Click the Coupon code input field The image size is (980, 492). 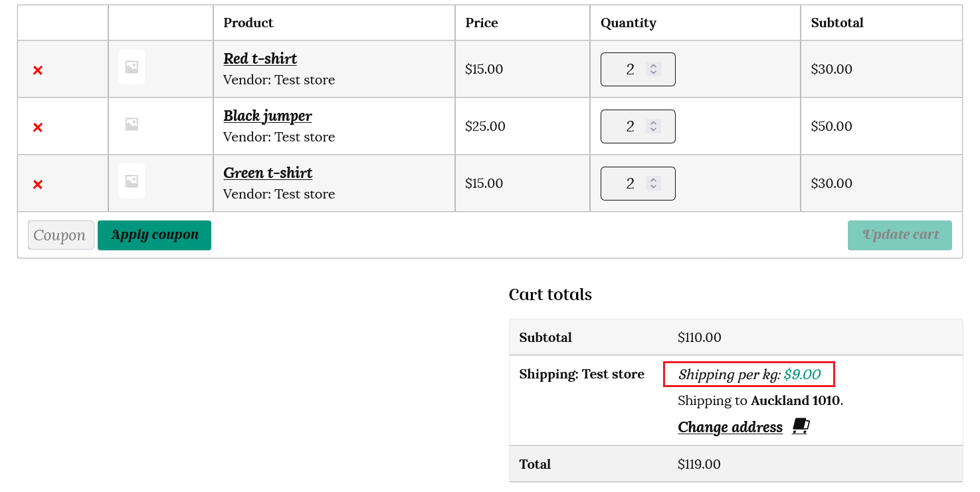(60, 235)
